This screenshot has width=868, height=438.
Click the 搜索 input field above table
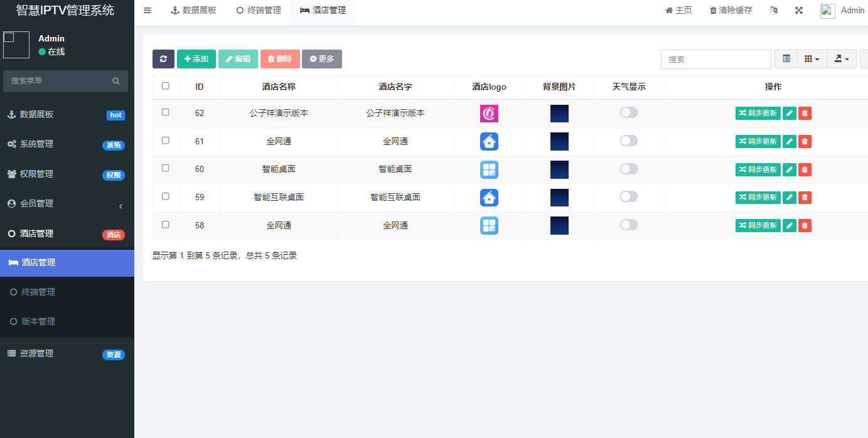tap(715, 59)
